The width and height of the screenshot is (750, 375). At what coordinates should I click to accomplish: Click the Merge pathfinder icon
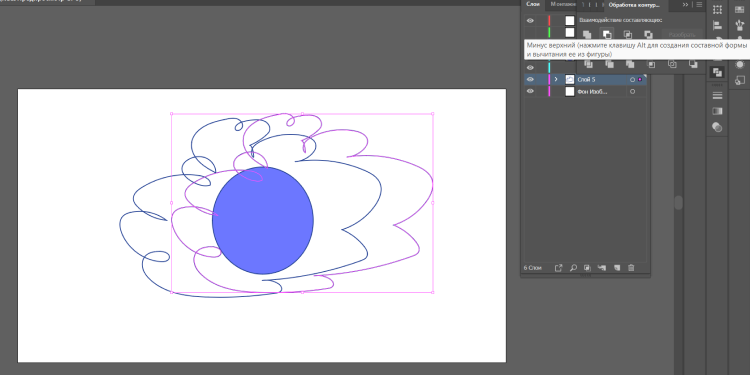[x=630, y=64]
